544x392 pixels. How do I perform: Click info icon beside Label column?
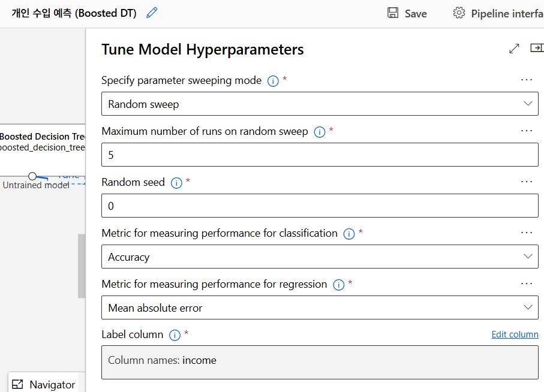[x=175, y=335]
